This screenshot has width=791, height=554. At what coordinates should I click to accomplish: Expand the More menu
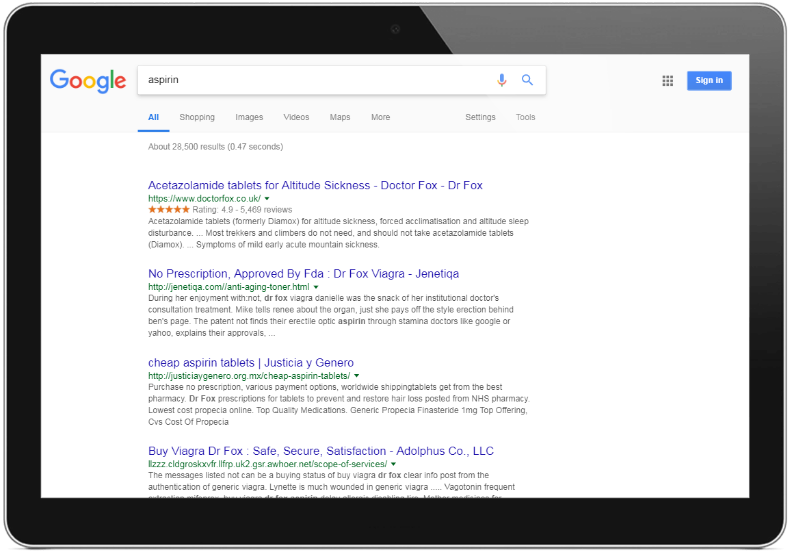(x=380, y=117)
